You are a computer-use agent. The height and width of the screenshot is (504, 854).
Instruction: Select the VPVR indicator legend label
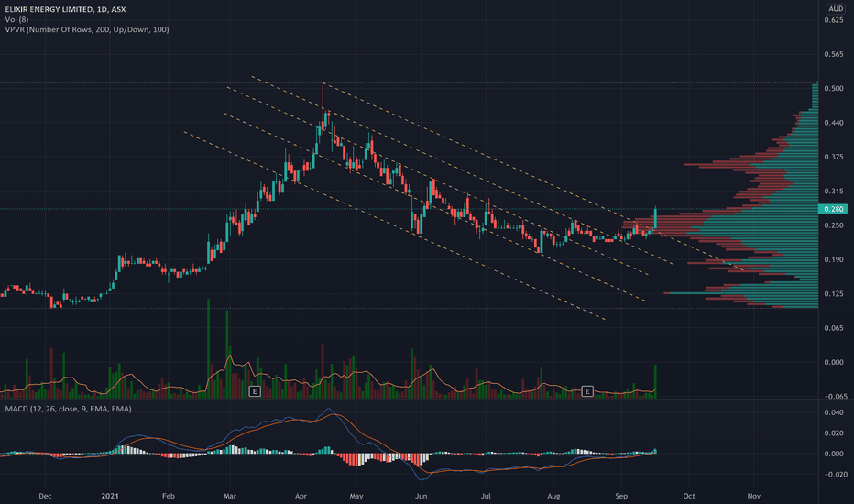[x=87, y=29]
